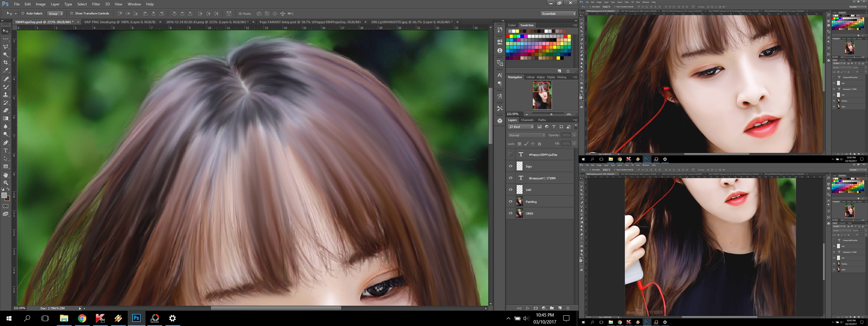This screenshot has width=868, height=326.
Task: Click the layer effects fx icon
Action: click(528, 308)
